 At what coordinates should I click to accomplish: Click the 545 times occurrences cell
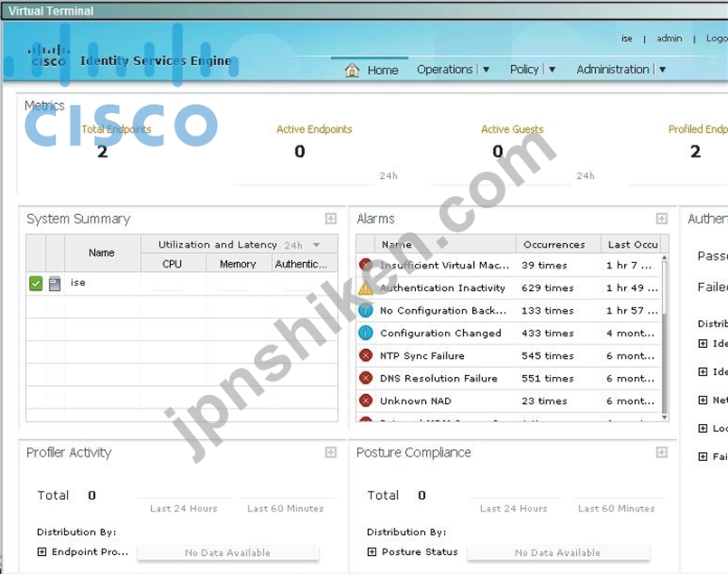(547, 356)
